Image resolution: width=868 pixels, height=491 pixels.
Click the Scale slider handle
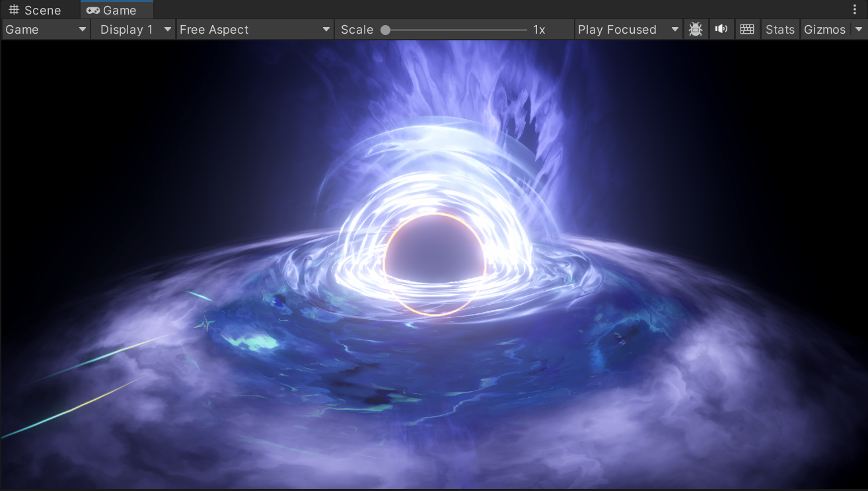point(385,30)
